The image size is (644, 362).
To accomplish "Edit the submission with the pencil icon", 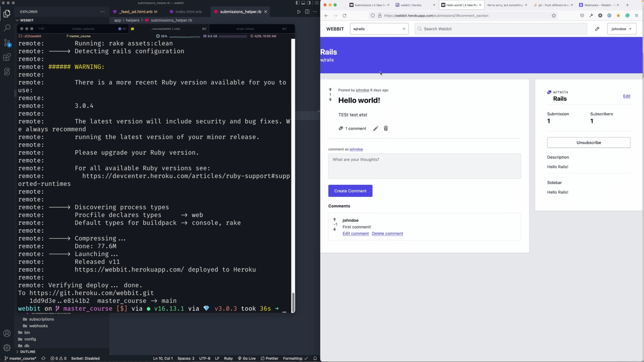I will coord(376,128).
